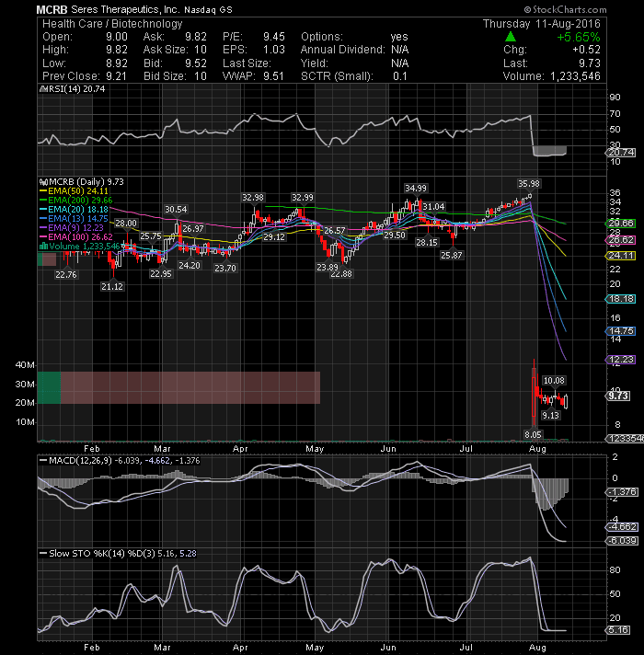Click the 8.05 August low price label
644x655 pixels.
point(533,435)
